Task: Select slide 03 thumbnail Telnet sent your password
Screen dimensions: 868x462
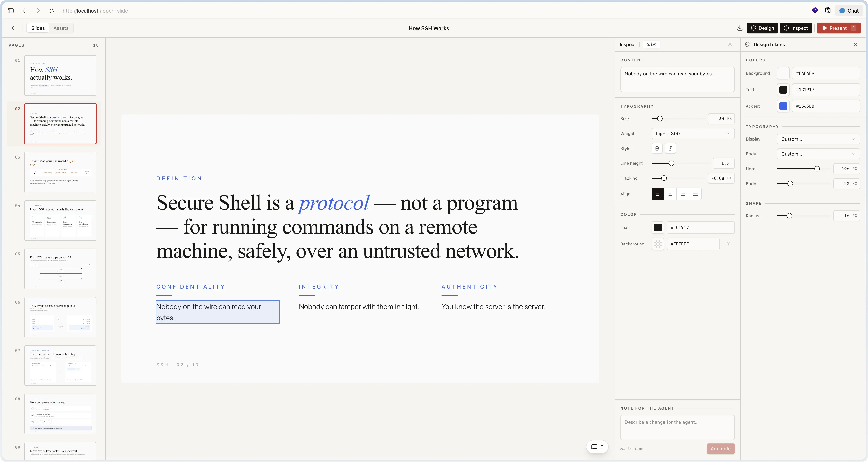Action: click(60, 172)
